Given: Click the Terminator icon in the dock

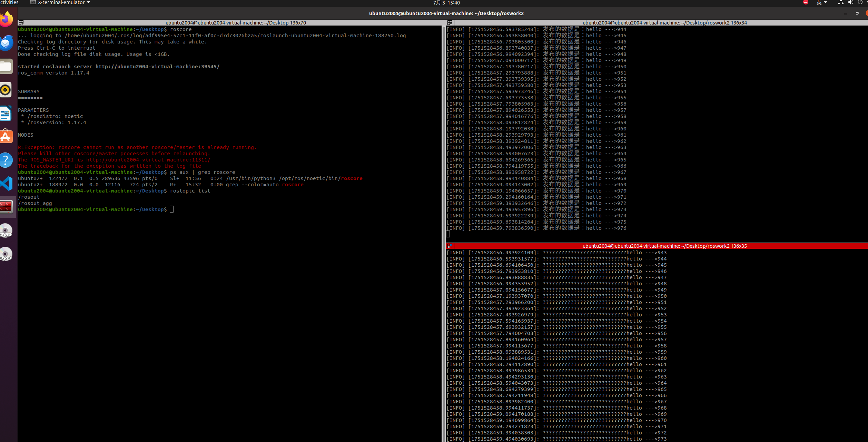Looking at the screenshot, I should pos(6,207).
